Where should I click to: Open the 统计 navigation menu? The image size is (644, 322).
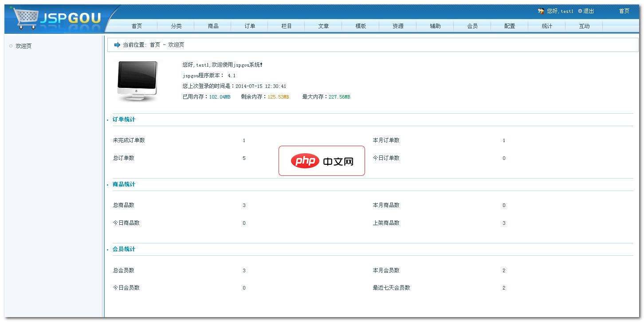[546, 26]
